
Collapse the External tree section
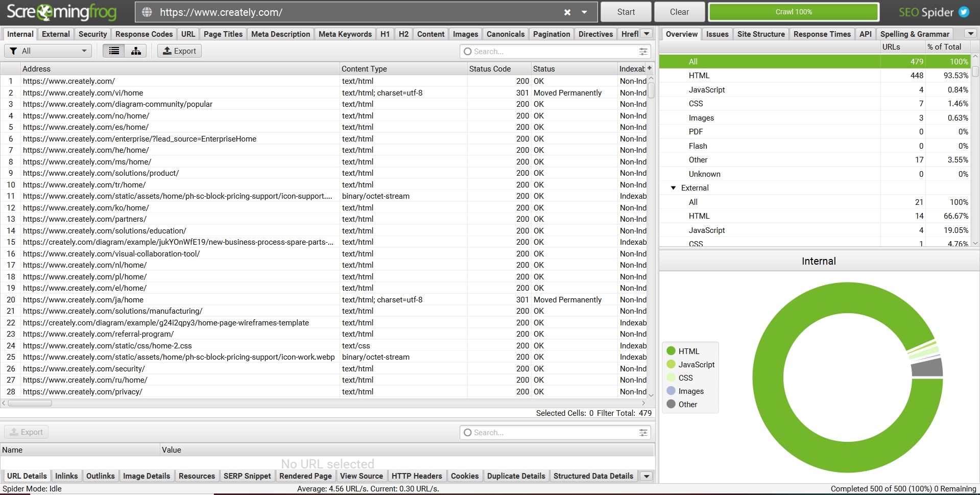[673, 188]
